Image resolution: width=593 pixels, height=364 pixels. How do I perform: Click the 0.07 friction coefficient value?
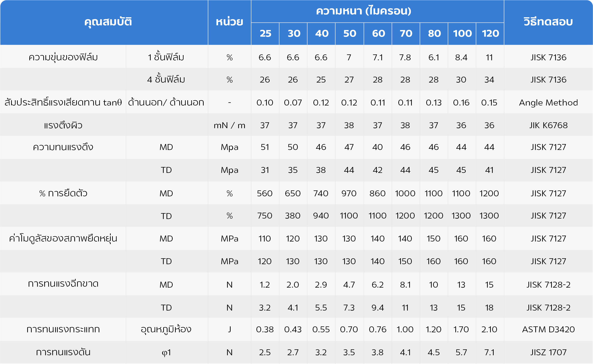tap(293, 103)
